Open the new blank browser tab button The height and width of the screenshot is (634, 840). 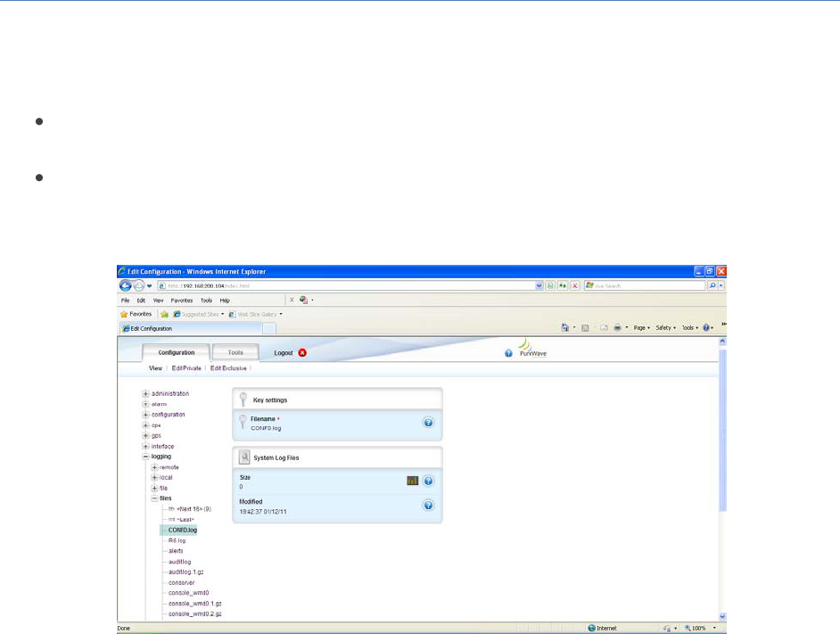pyautogui.click(x=269, y=328)
